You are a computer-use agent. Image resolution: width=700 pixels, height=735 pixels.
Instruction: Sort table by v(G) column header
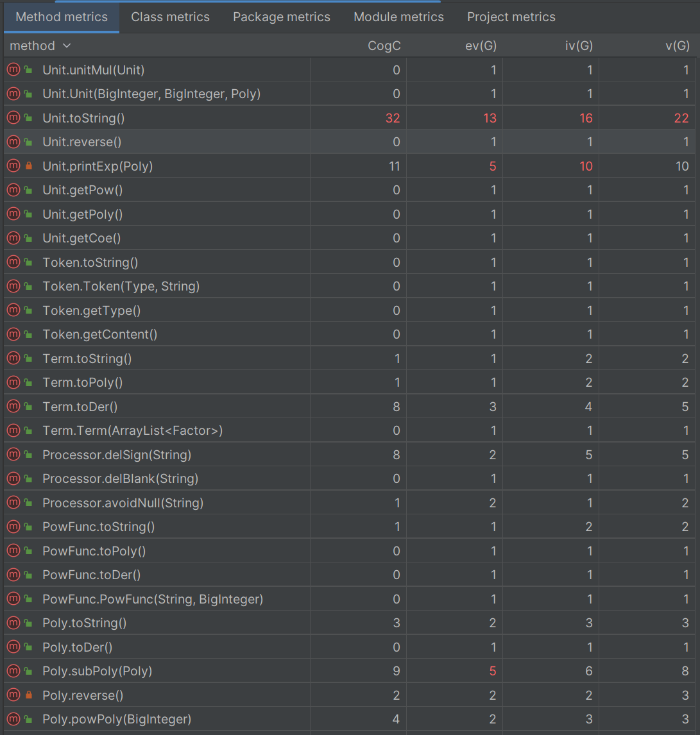point(677,46)
